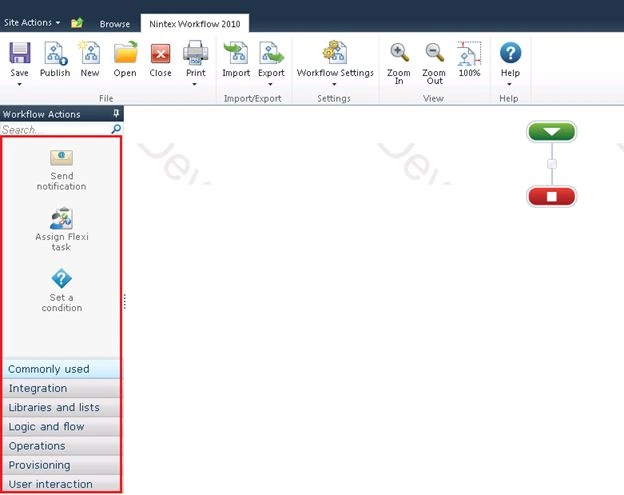
Task: Expand the Print dropdown arrow
Action: (195, 84)
